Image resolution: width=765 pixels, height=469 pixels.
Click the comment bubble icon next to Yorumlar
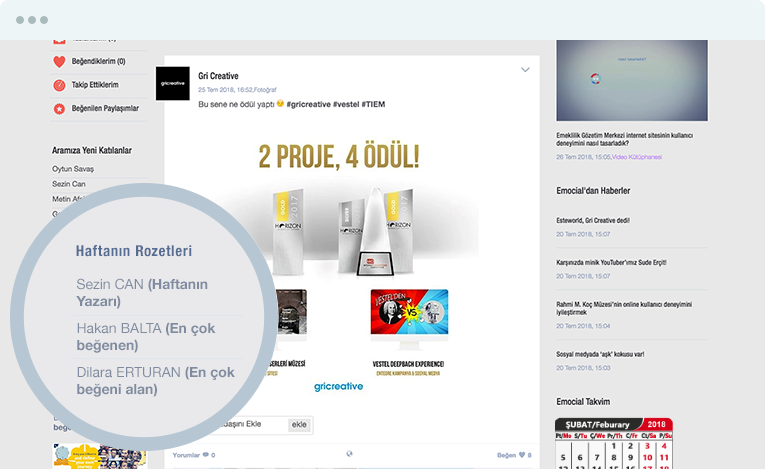coord(206,455)
